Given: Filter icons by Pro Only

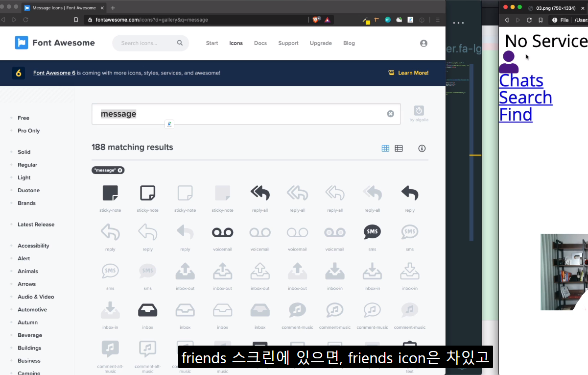Looking at the screenshot, I should [x=28, y=130].
